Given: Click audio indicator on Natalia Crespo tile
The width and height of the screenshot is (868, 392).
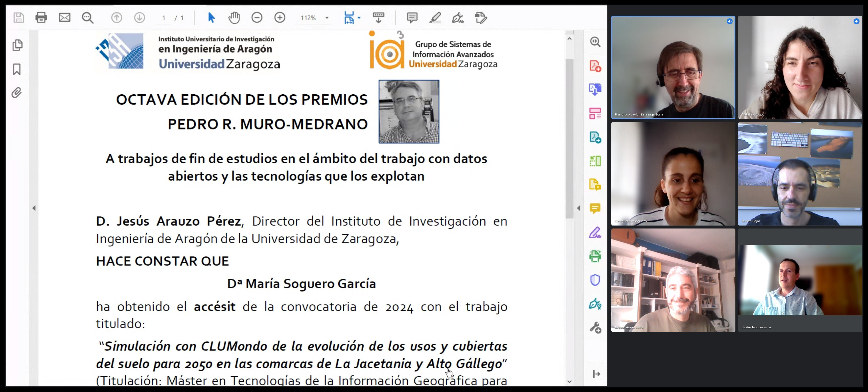Looking at the screenshot, I should [x=856, y=21].
